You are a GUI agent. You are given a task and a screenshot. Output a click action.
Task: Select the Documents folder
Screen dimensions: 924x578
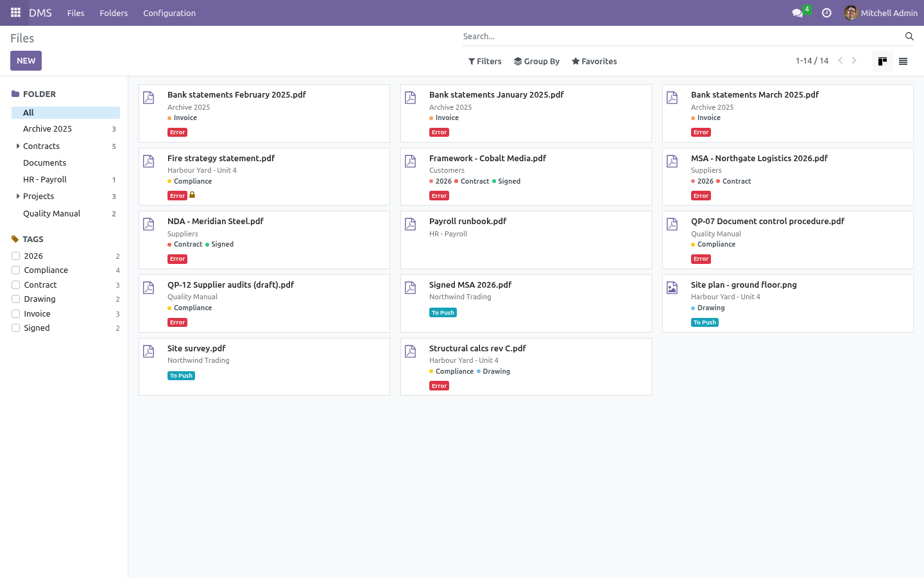pos(65,163)
